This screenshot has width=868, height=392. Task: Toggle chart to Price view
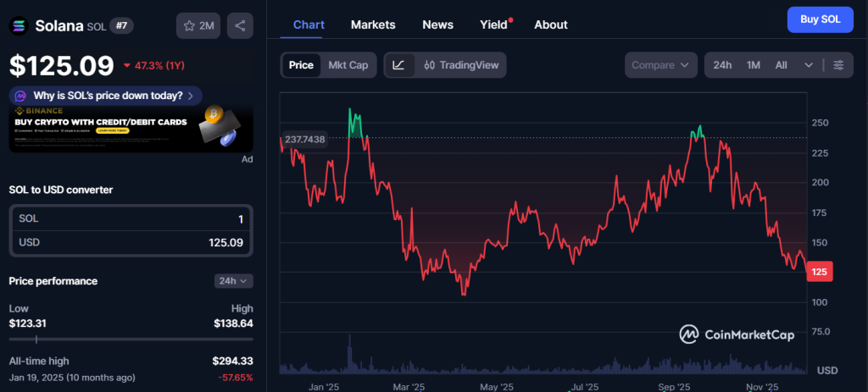click(x=301, y=64)
